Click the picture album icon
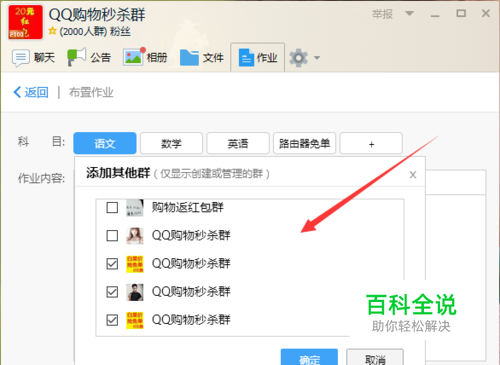The width and height of the screenshot is (500, 365). [x=134, y=57]
